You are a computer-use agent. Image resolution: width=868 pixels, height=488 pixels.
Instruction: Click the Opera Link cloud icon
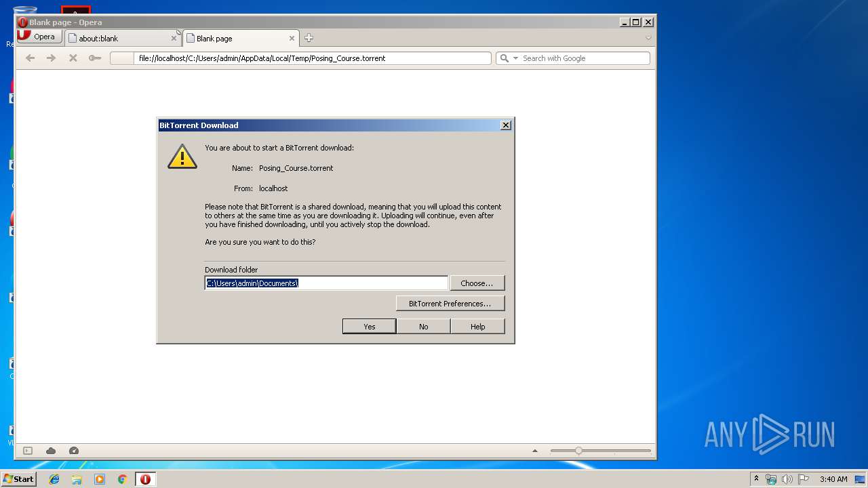tap(51, 451)
